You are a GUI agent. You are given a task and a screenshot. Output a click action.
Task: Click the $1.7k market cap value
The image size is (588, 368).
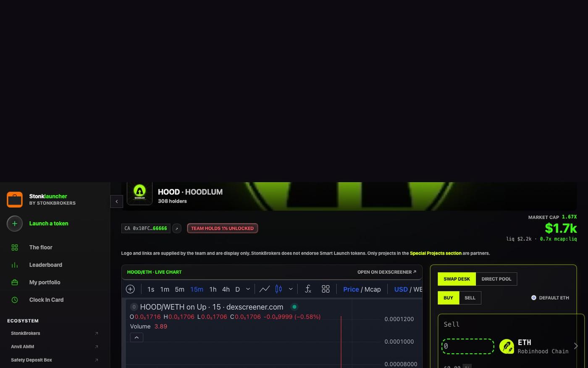click(561, 228)
